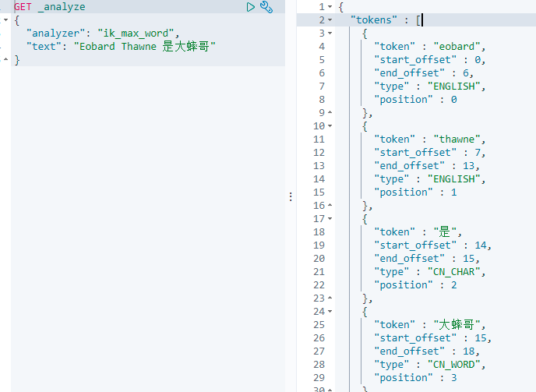Click the Send request play icon
536x392 pixels.
coord(251,7)
